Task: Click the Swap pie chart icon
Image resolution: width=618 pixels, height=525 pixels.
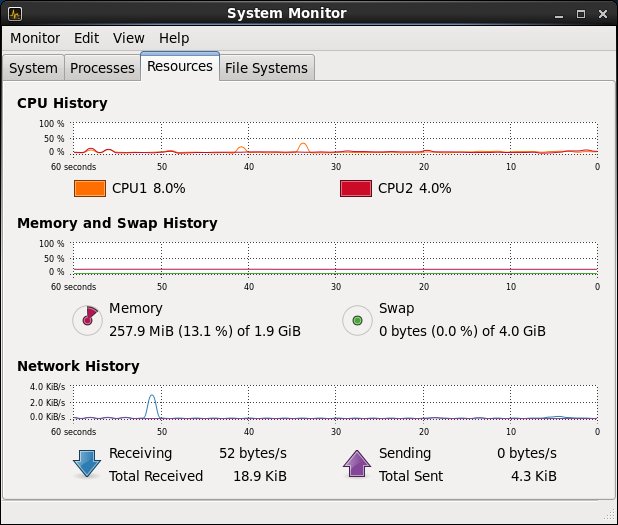Action: pyautogui.click(x=357, y=320)
